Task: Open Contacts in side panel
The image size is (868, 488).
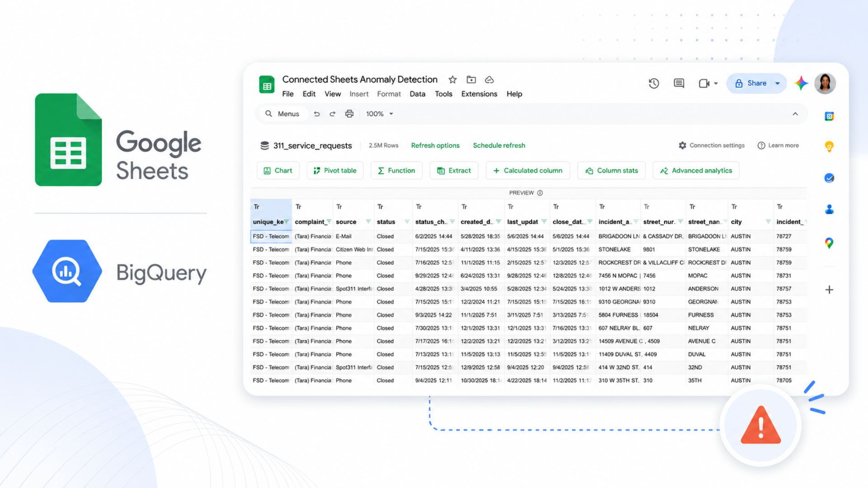Action: coord(829,209)
